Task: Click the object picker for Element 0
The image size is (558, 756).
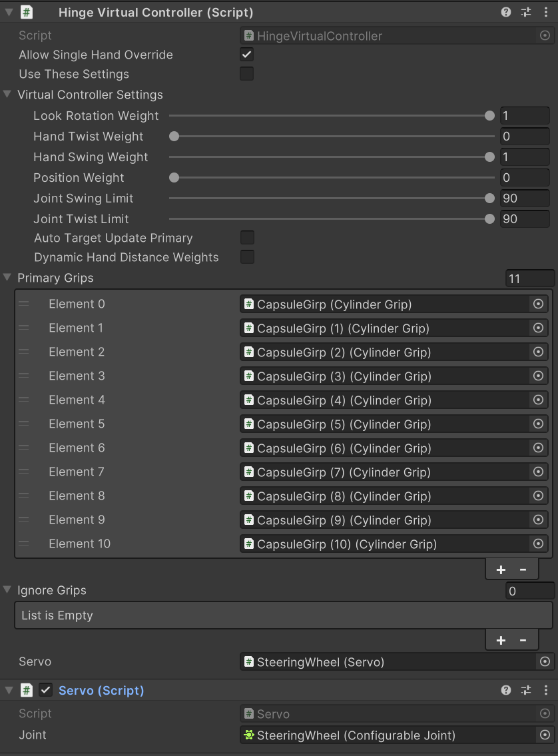Action: point(538,304)
